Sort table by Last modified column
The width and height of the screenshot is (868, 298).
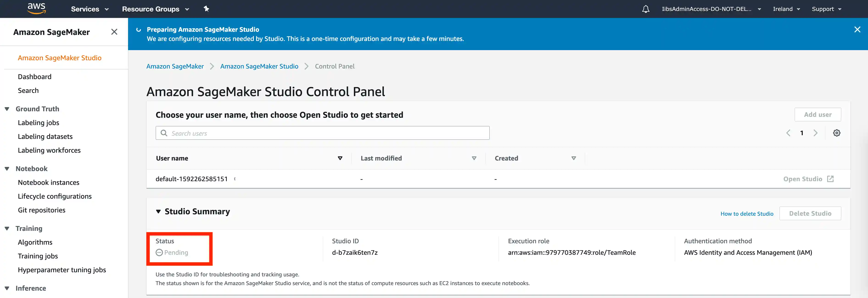(x=474, y=158)
